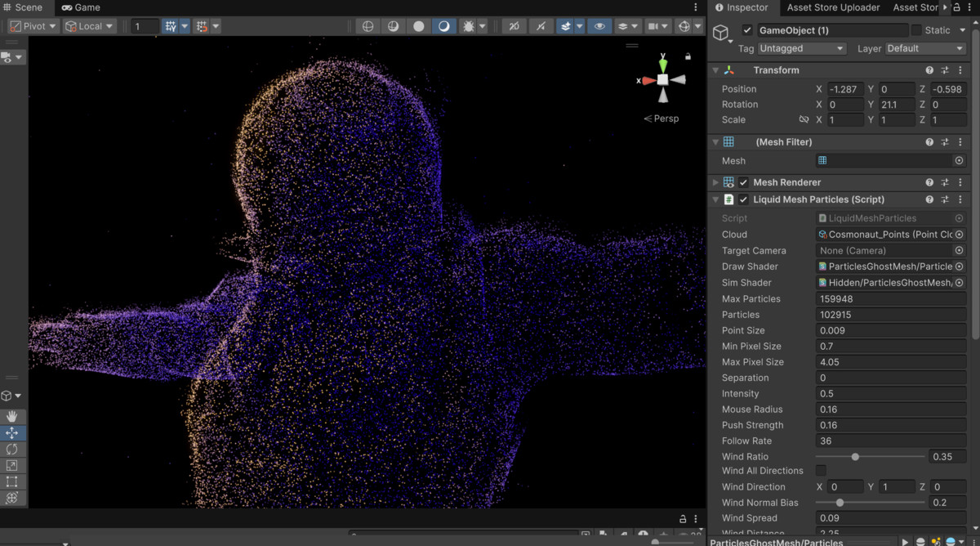980x546 pixels.
Task: Open the Static flags dropdown arrow
Action: pos(961,30)
